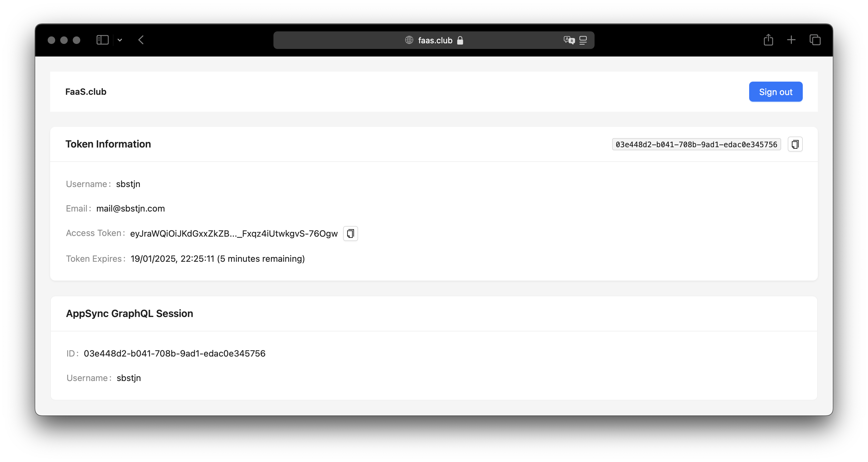The height and width of the screenshot is (462, 868).
Task: Click the back arrow navigation icon
Action: (141, 40)
